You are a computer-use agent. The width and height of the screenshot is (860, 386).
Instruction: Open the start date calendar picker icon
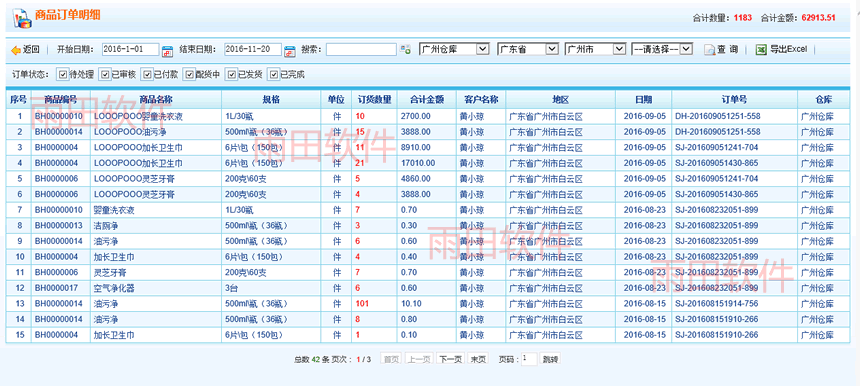(x=167, y=51)
